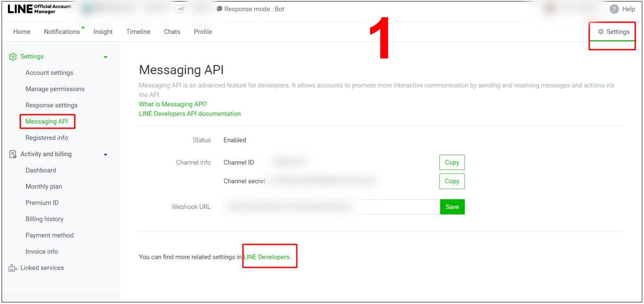
Task: Copy the Channel secret
Action: pos(452,181)
